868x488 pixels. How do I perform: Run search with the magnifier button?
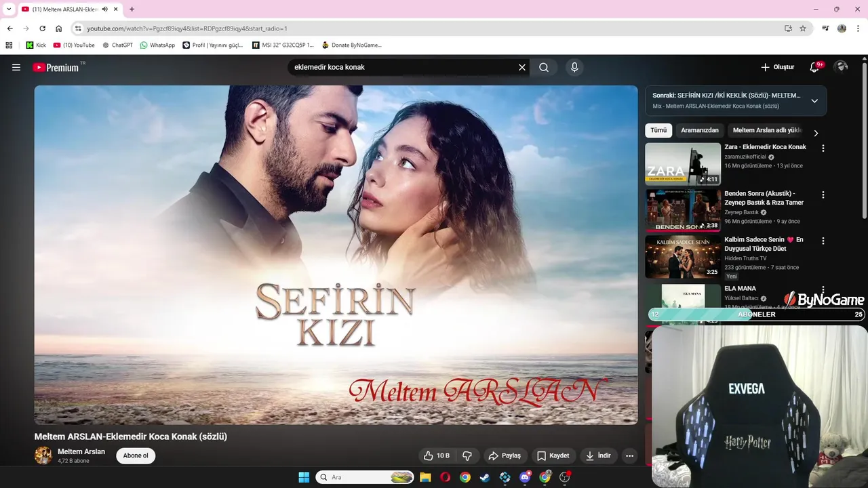pos(544,67)
